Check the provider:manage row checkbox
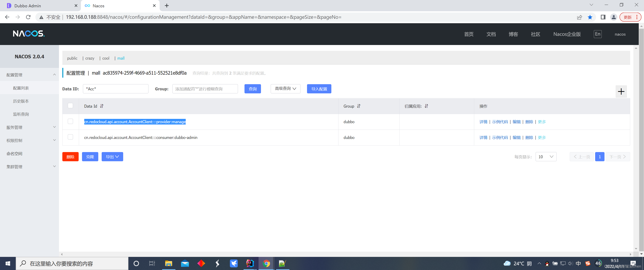Viewport: 644px width, 270px height. (x=71, y=121)
